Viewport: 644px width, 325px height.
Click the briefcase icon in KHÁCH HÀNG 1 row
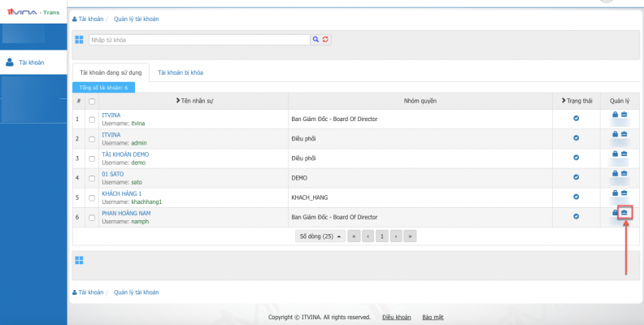624,193
